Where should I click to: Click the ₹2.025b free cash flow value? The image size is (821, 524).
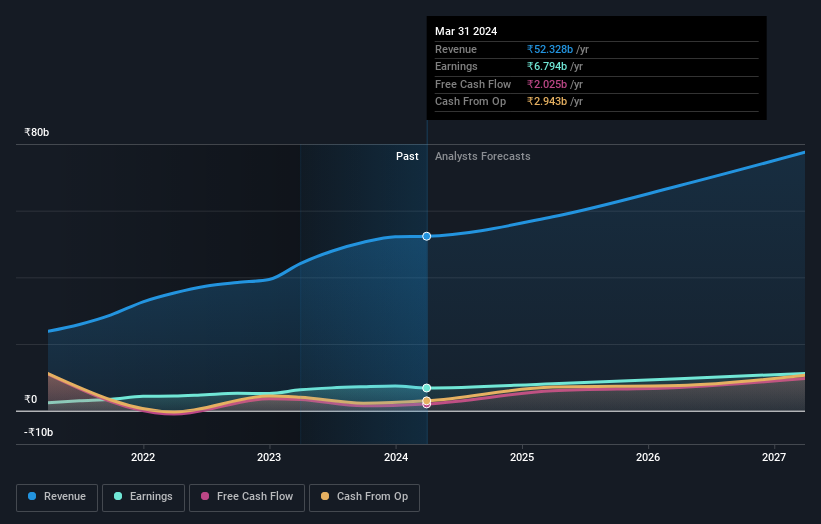tap(547, 84)
